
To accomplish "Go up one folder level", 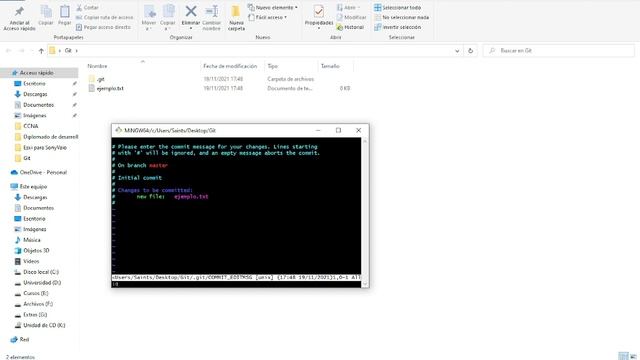I will point(41,51).
